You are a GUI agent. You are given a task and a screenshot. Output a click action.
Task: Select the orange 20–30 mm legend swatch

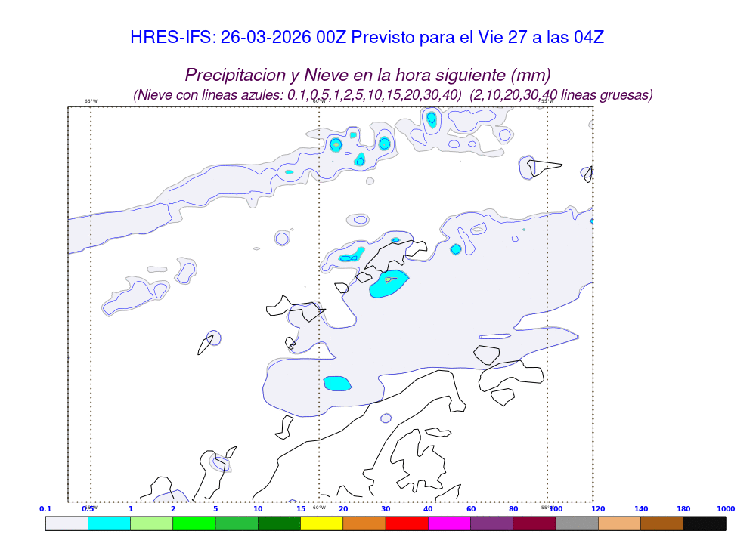[x=364, y=523]
